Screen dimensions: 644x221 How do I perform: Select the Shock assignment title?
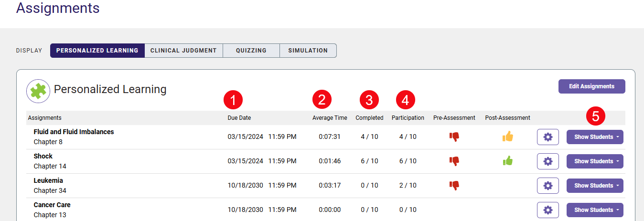click(43, 156)
